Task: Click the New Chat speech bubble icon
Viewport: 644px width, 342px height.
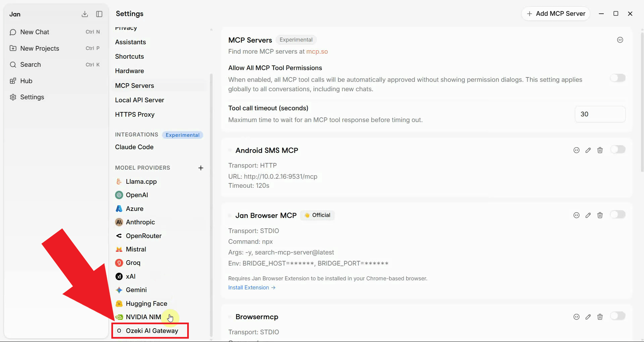Action: pyautogui.click(x=13, y=32)
